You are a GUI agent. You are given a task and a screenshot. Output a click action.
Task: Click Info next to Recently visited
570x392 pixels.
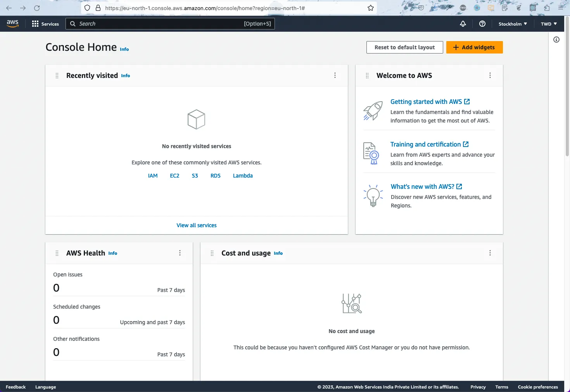[x=125, y=76]
